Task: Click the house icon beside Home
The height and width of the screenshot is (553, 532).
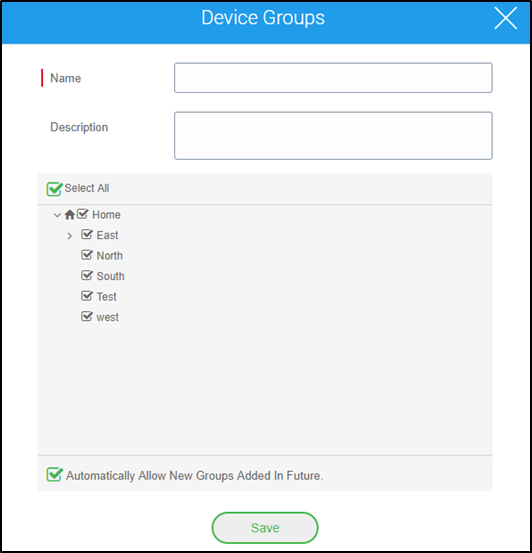Action: [x=69, y=215]
